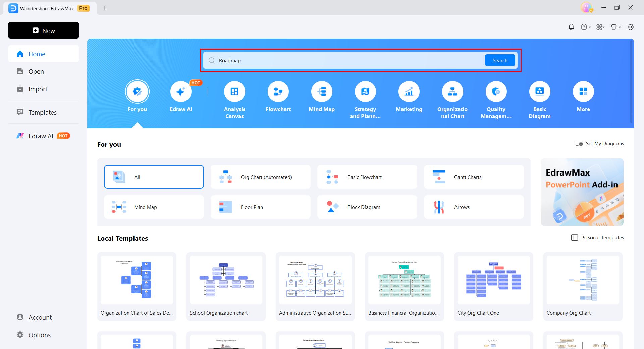Image resolution: width=644 pixels, height=349 pixels.
Task: Open the shirt theme dropdown
Action: pyautogui.click(x=615, y=27)
